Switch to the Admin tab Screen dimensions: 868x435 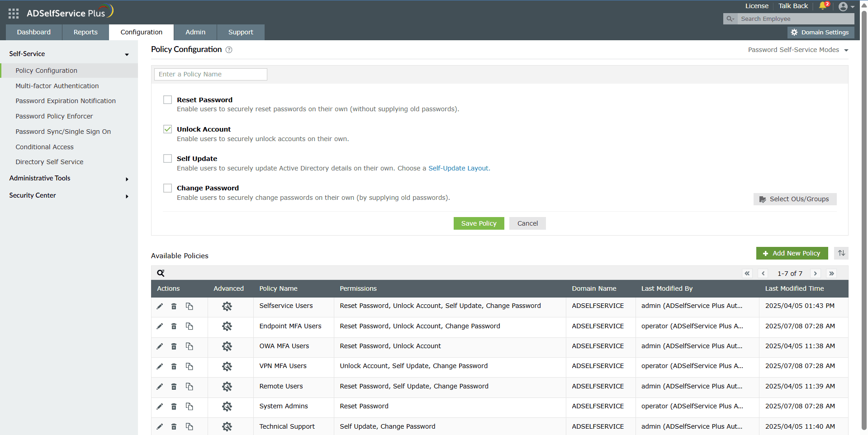coord(195,32)
